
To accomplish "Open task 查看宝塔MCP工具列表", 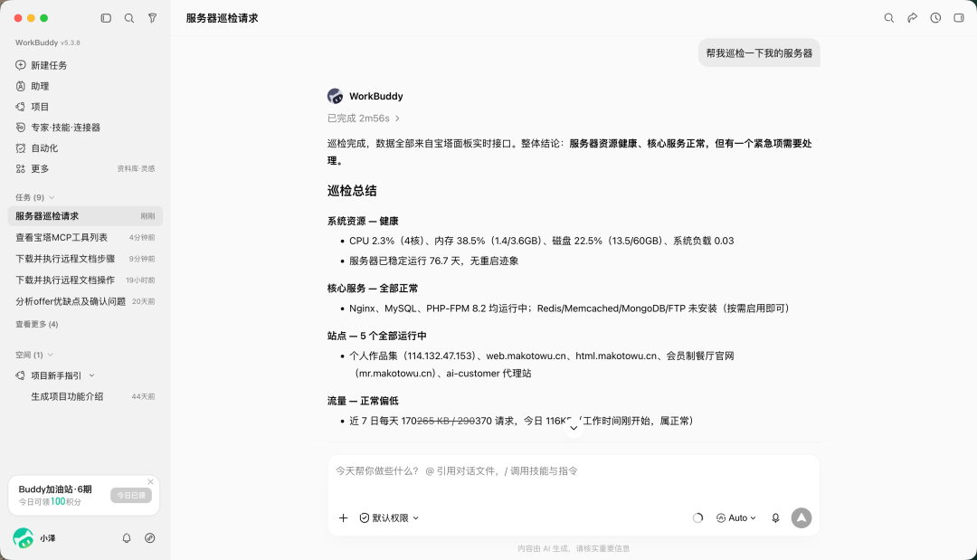I will (x=85, y=237).
